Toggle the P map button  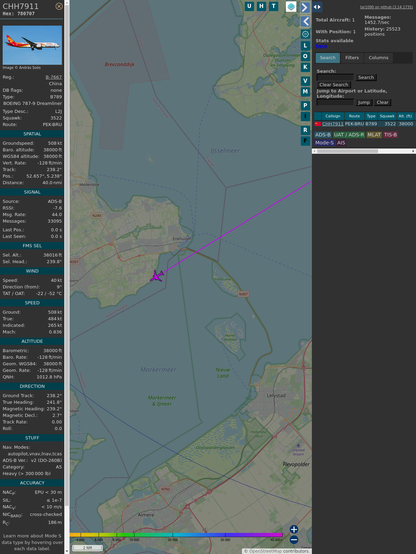click(305, 105)
